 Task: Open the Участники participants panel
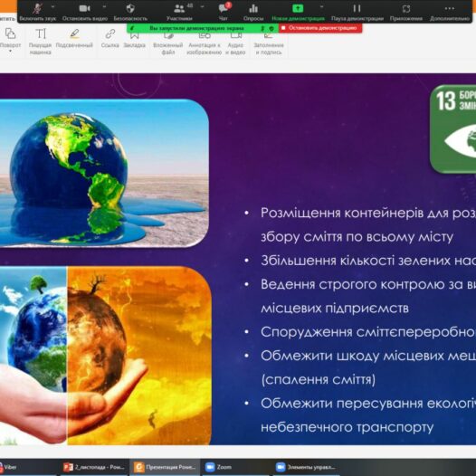click(x=179, y=12)
